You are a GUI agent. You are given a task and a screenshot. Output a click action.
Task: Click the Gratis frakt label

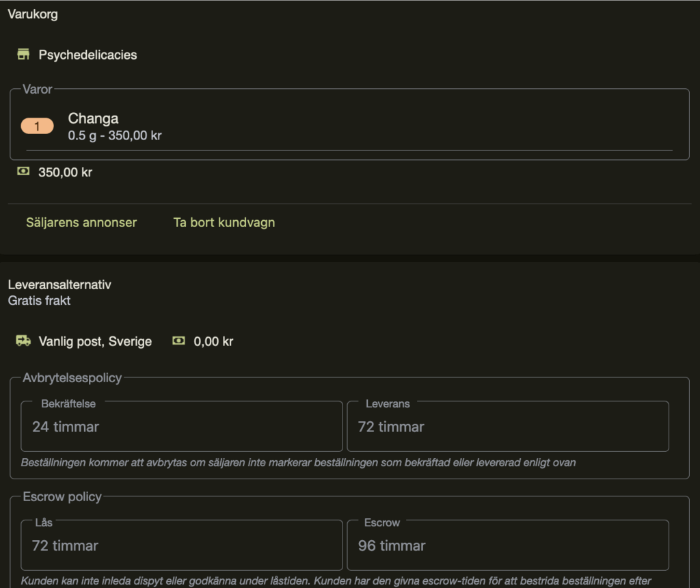click(39, 300)
